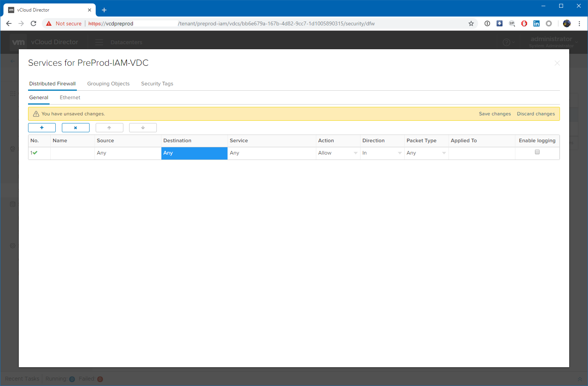Close the Services dialog with X
The height and width of the screenshot is (386, 588).
[x=557, y=63]
